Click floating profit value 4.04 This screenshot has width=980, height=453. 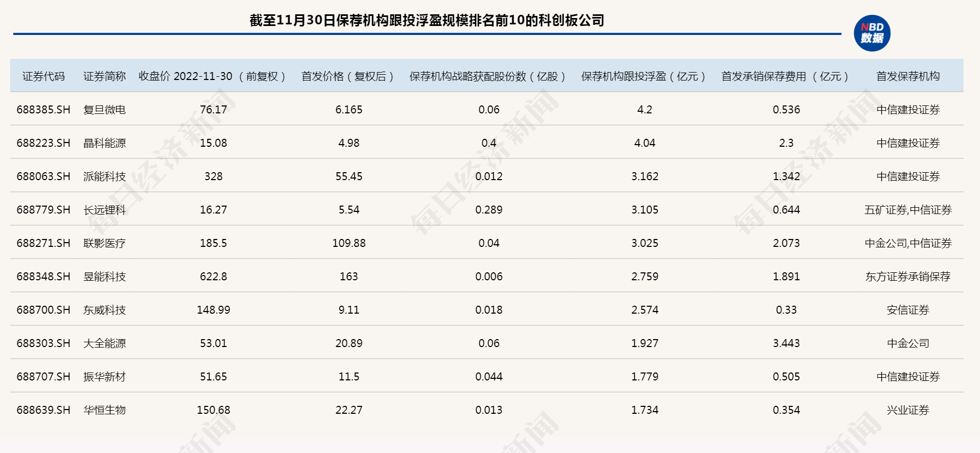[x=645, y=143]
